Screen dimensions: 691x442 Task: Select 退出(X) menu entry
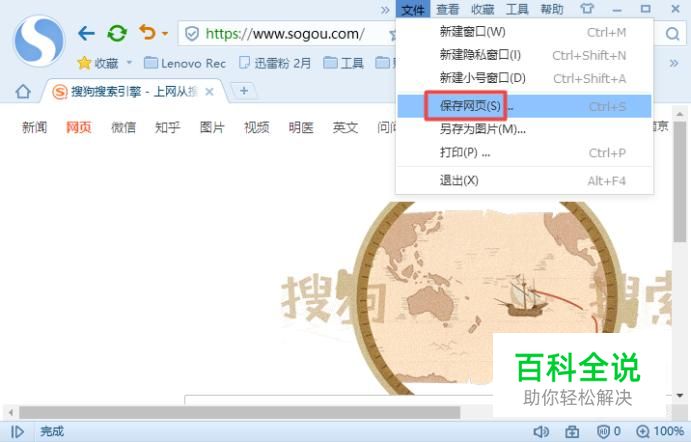[524, 180]
